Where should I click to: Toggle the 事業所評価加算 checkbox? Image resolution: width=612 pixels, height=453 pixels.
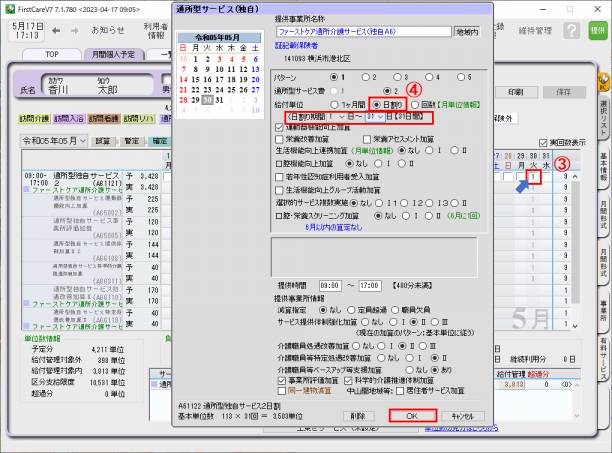(280, 380)
